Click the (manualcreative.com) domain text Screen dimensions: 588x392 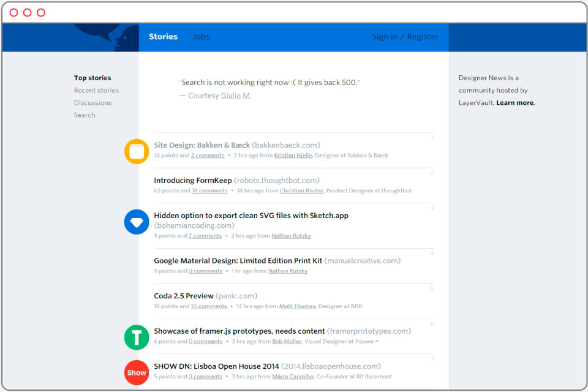point(363,261)
